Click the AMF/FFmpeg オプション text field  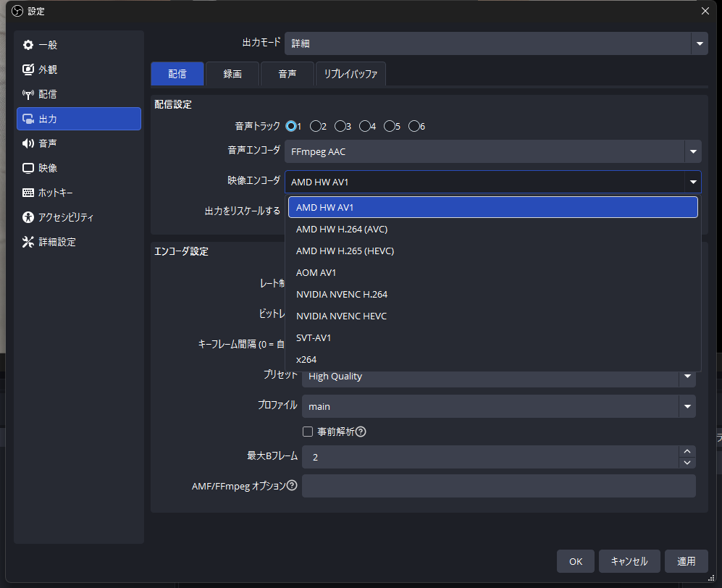[498, 486]
